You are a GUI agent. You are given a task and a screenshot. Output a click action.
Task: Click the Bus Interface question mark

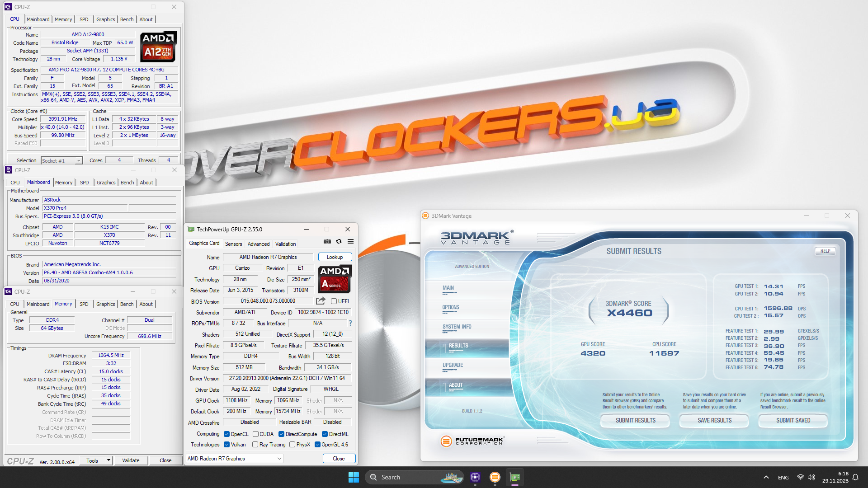point(350,323)
